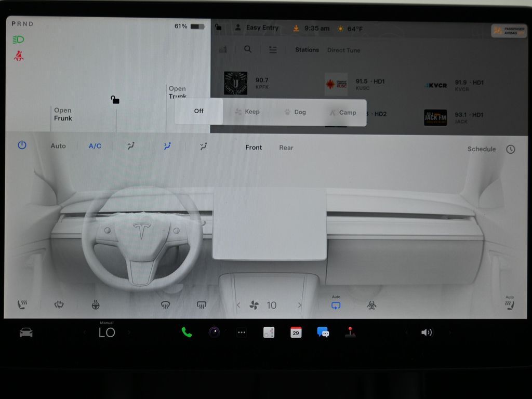The height and width of the screenshot is (399, 532).
Task: Activate the front windshield defrost icon
Action: (x=165, y=305)
